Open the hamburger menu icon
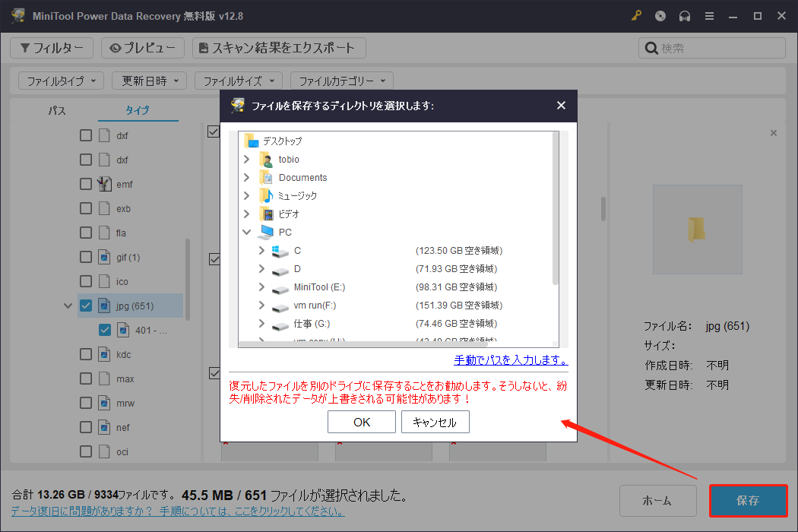This screenshot has width=798, height=532. [x=709, y=15]
